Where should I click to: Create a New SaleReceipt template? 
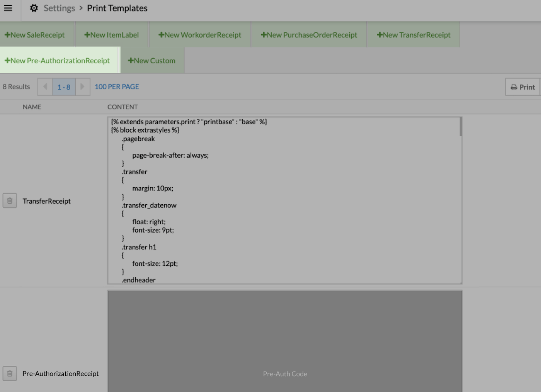tap(37, 34)
